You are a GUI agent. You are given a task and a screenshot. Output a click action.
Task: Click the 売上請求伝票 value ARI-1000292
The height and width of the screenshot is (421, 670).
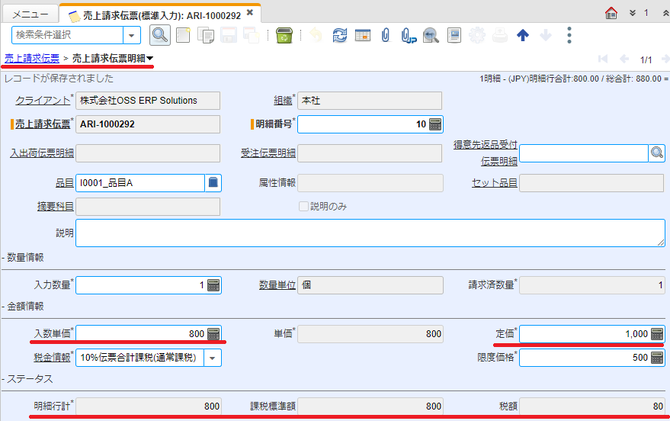(148, 124)
